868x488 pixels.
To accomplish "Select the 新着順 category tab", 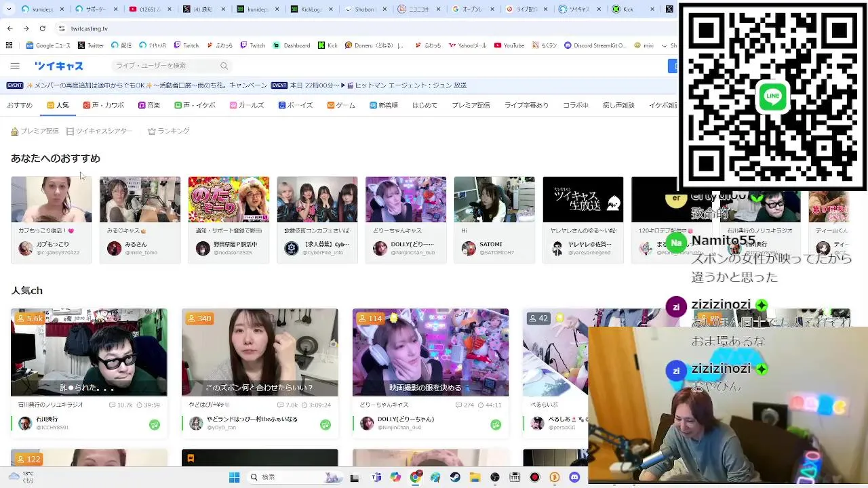I will [384, 105].
